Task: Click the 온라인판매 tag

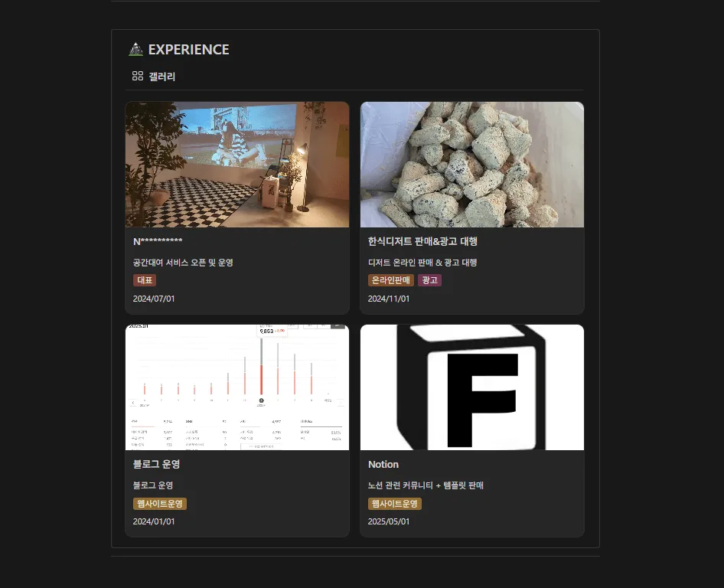Action: (391, 280)
